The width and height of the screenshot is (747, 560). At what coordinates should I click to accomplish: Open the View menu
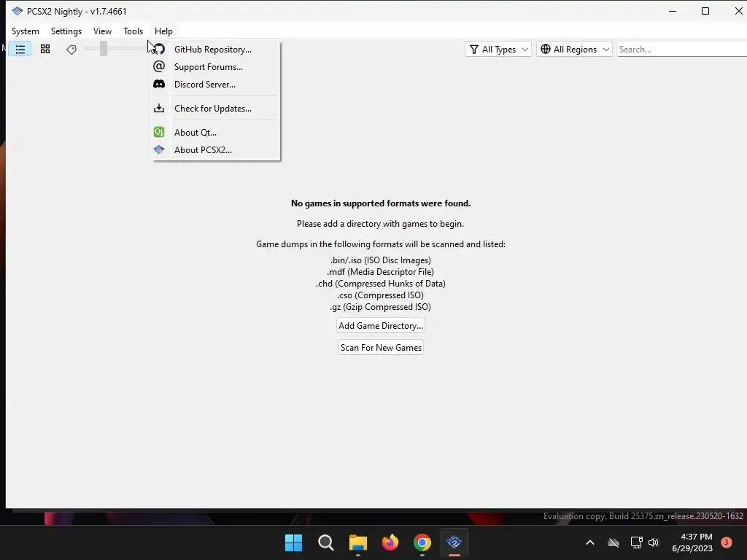pos(102,31)
